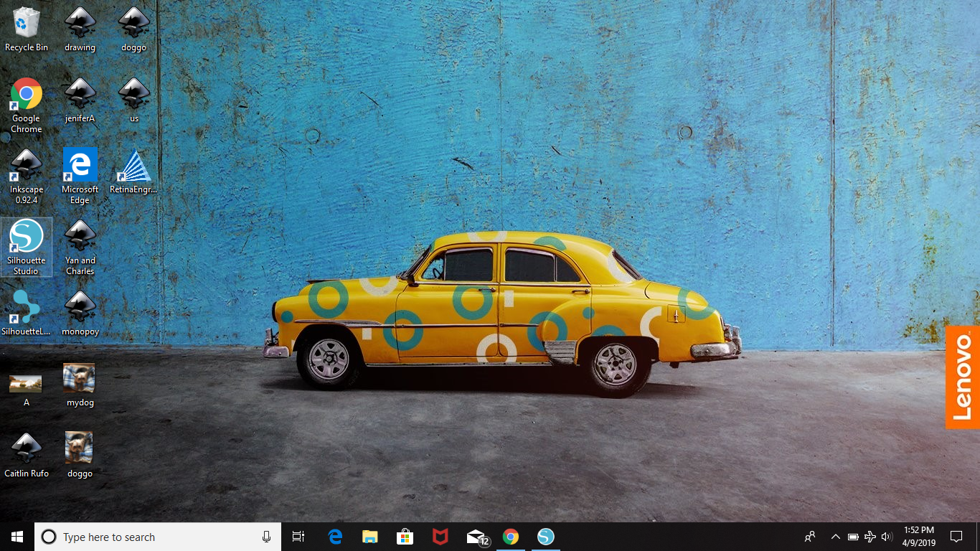Click the search box microphone icon
This screenshot has width=980, height=551.
click(266, 537)
